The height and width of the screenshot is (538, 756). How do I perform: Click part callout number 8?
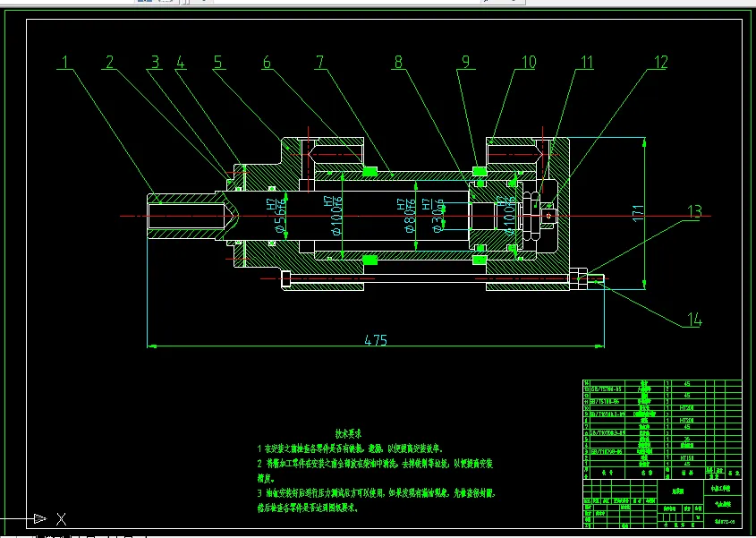click(398, 63)
